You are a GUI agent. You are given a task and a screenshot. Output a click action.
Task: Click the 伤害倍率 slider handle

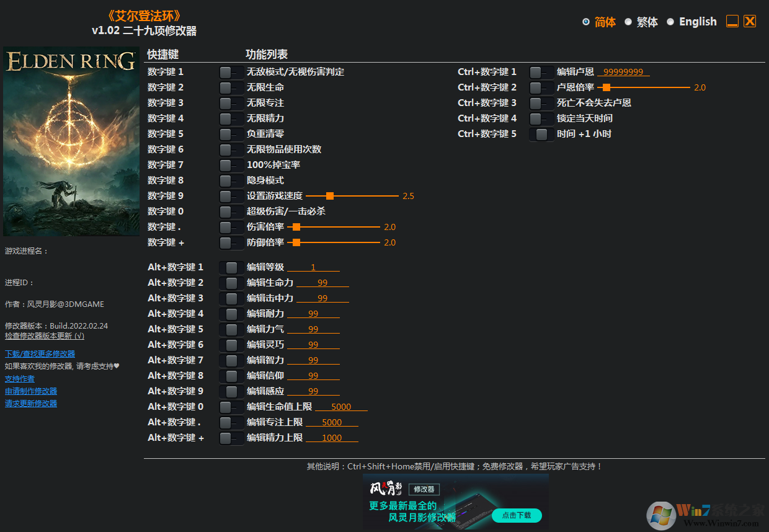coord(296,226)
